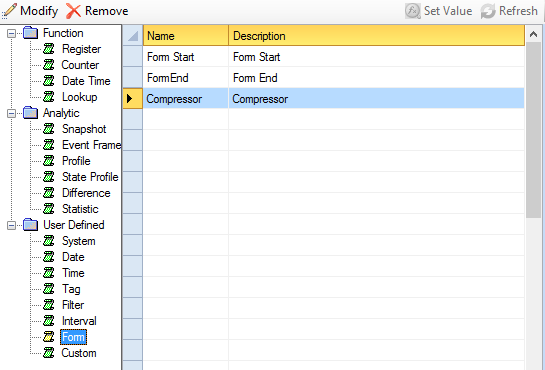Click the Date node icon under User Defined

tap(49, 257)
